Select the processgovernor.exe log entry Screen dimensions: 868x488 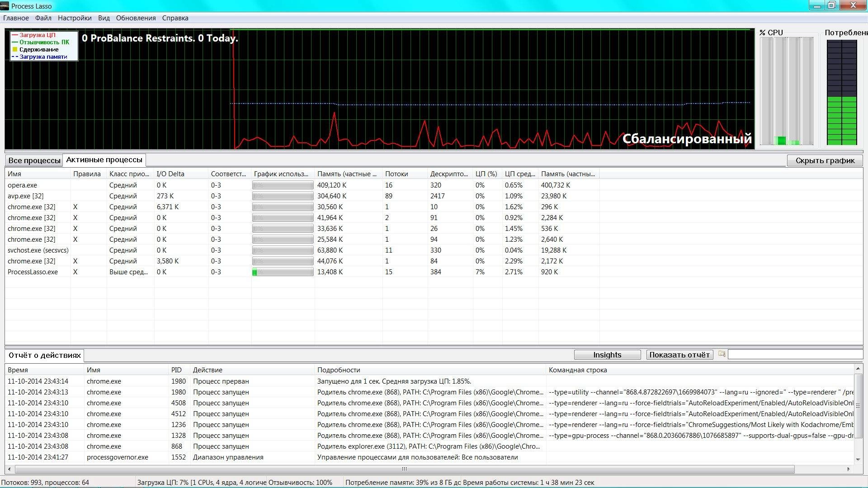coord(429,457)
